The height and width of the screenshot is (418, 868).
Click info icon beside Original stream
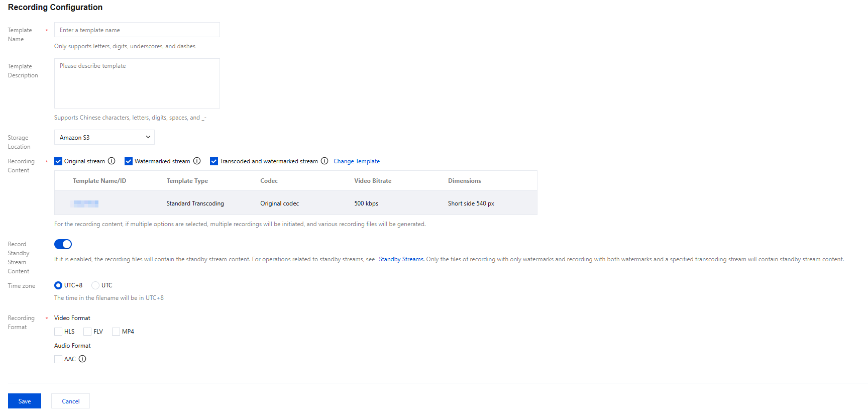112,161
